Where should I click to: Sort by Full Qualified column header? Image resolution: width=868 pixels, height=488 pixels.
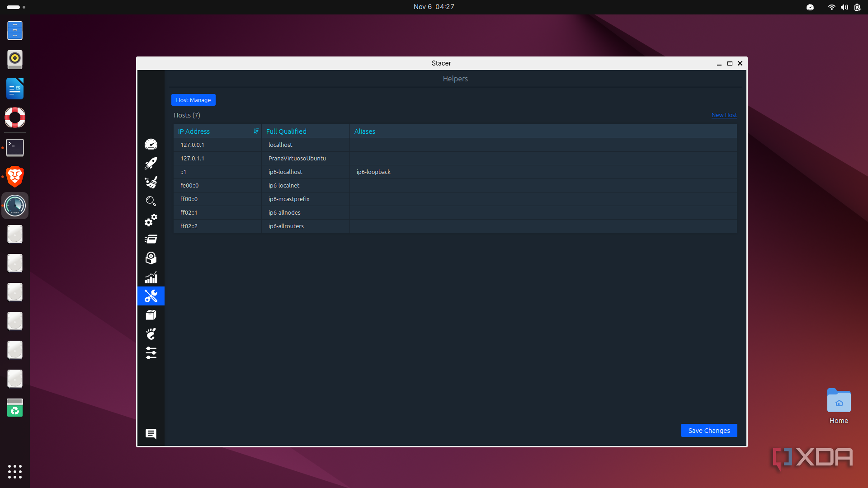pos(306,131)
